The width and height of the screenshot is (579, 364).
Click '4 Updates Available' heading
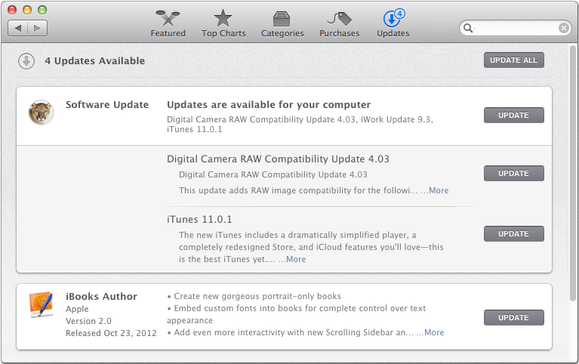pyautogui.click(x=95, y=61)
